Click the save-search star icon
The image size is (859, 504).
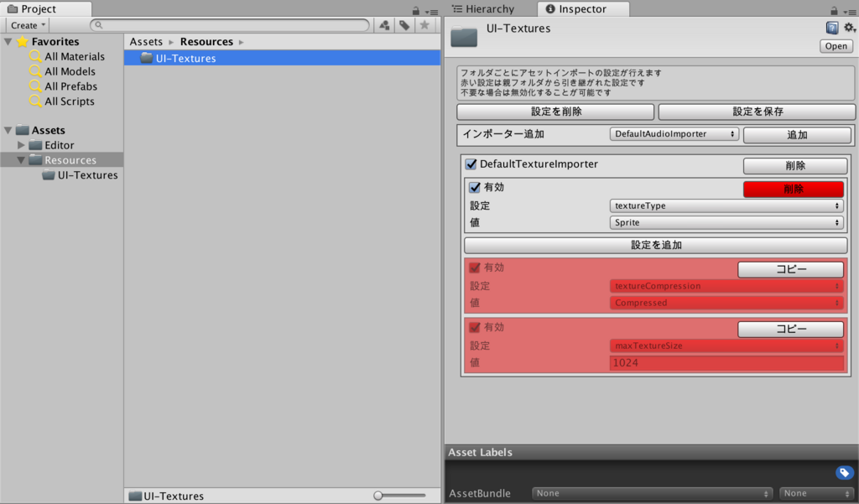pos(424,25)
